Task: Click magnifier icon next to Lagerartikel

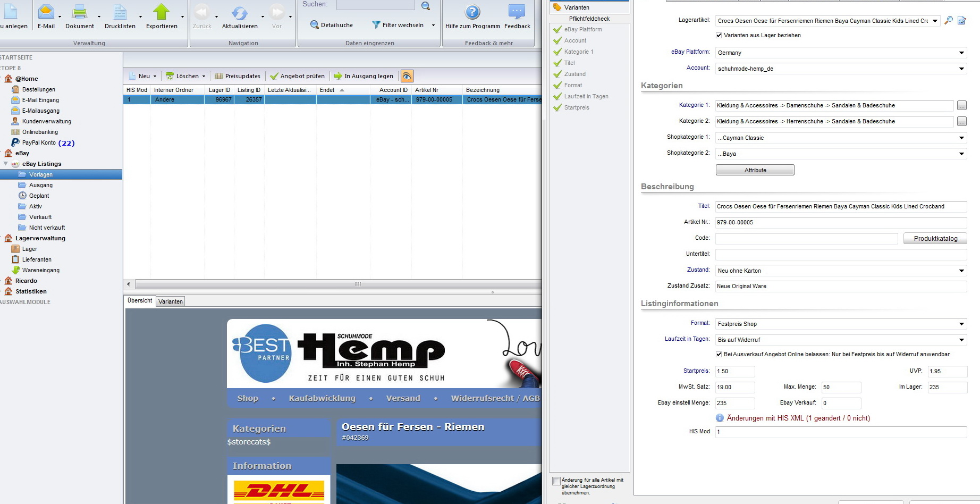Action: click(949, 21)
